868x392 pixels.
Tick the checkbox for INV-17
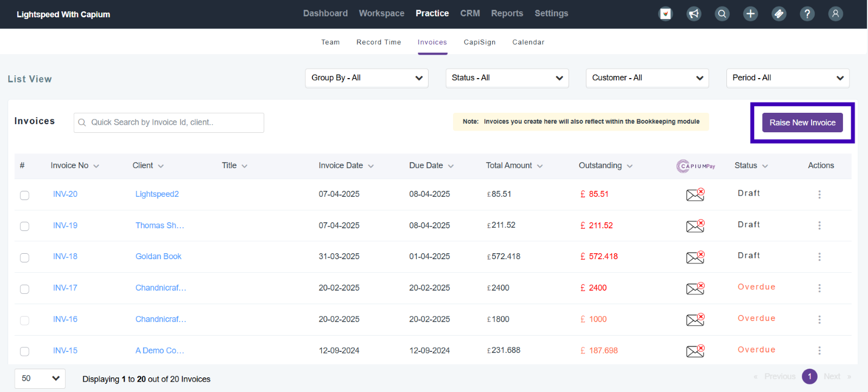pos(24,289)
